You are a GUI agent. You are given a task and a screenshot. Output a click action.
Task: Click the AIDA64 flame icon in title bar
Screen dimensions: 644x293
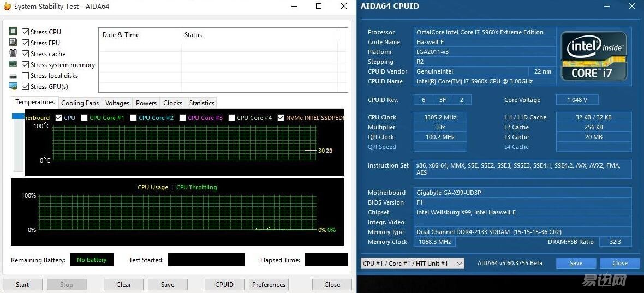click(7, 7)
